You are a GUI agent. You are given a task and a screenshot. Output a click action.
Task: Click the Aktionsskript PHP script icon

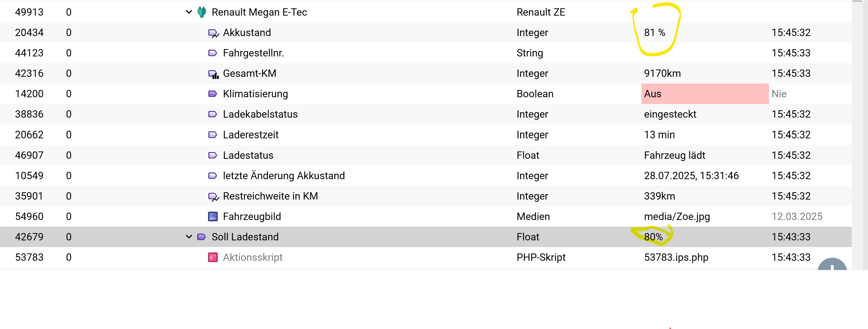tap(213, 258)
